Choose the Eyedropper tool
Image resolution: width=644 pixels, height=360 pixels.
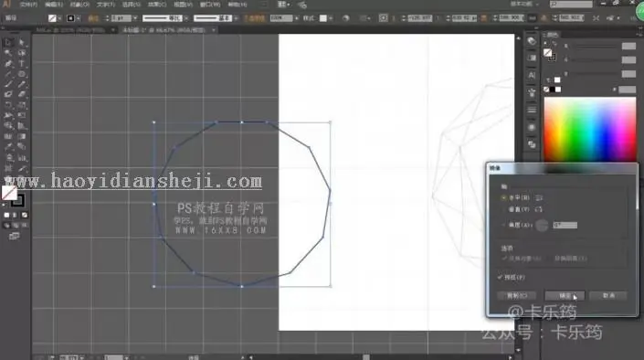coord(8,147)
